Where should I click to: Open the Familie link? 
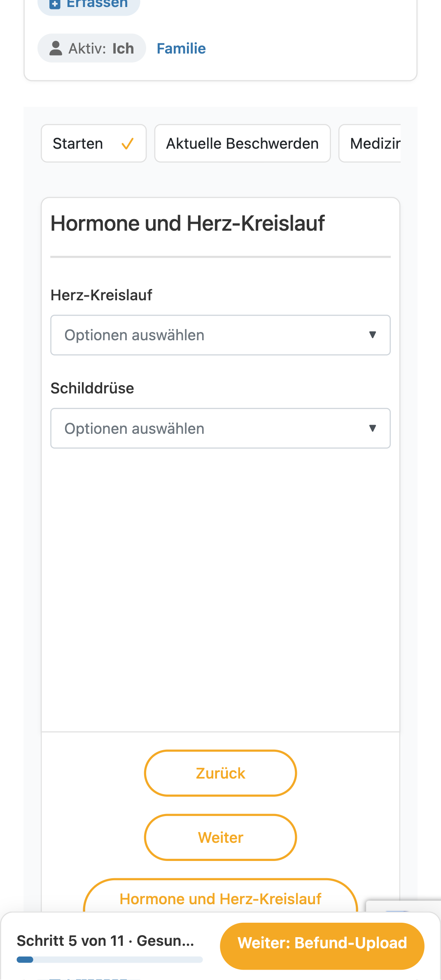tap(181, 49)
